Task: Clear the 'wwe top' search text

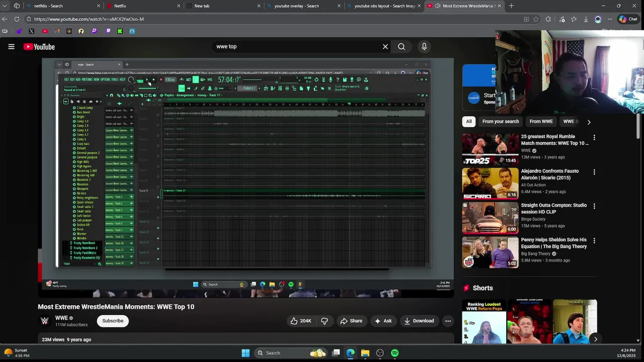Action: pos(385,46)
